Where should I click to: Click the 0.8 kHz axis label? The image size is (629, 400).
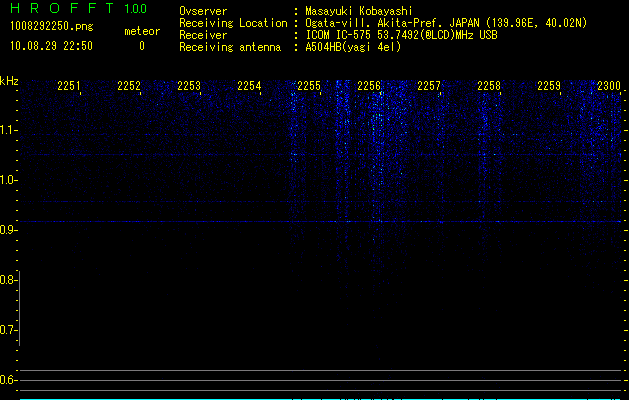(x=8, y=280)
